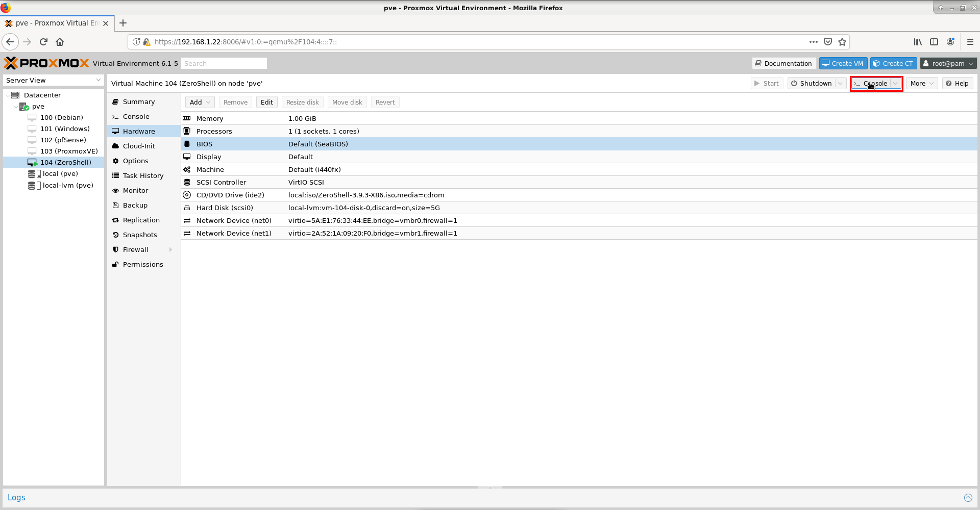Screen dimensions: 980x510
Task: Open the Add hardware dropdown
Action: pyautogui.click(x=200, y=102)
